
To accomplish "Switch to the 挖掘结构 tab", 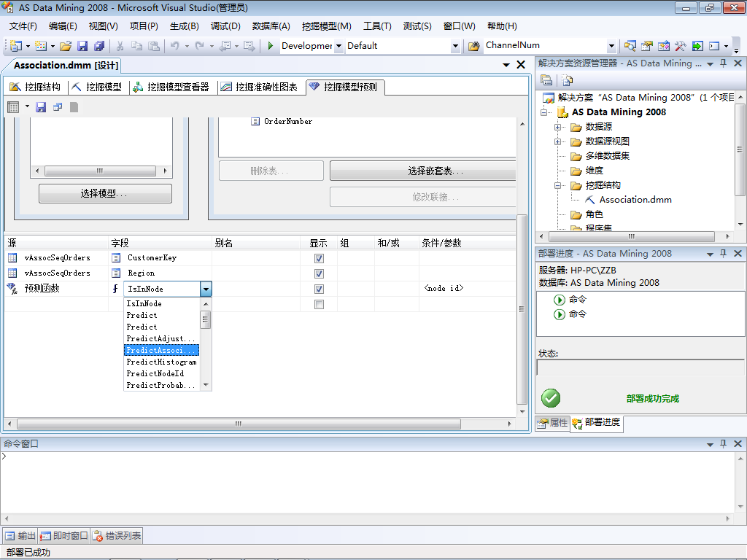I will [x=36, y=87].
